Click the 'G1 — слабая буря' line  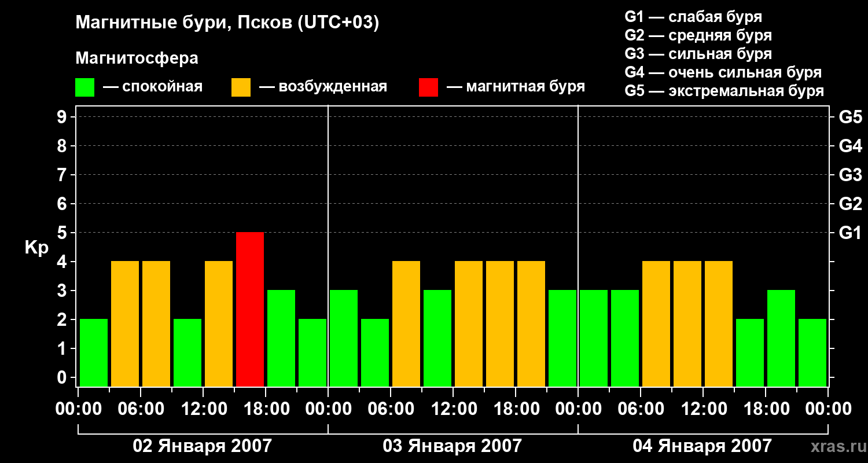coord(693,17)
